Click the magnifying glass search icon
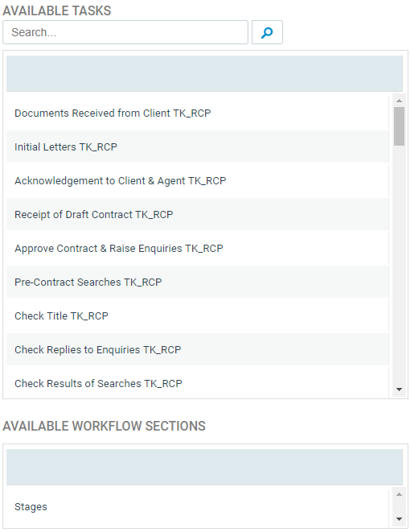The image size is (410, 532). (x=267, y=32)
